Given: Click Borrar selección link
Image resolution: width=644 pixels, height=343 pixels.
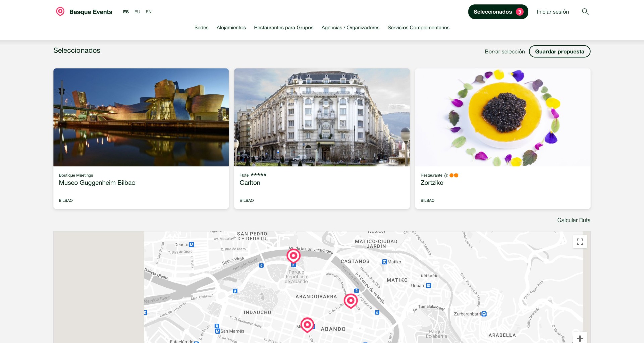Looking at the screenshot, I should pyautogui.click(x=505, y=52).
